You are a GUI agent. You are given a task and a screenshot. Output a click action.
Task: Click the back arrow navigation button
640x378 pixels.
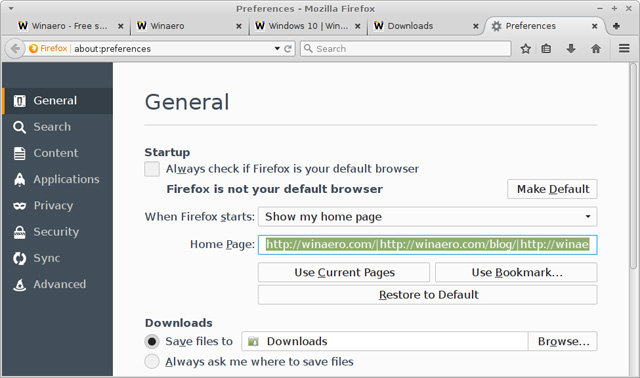coord(15,49)
